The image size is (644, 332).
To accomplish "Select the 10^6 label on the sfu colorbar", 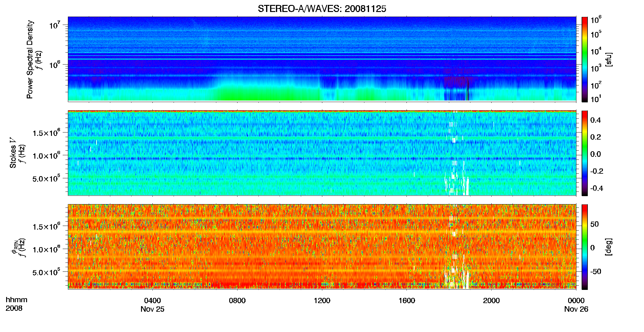I will 596,20.
